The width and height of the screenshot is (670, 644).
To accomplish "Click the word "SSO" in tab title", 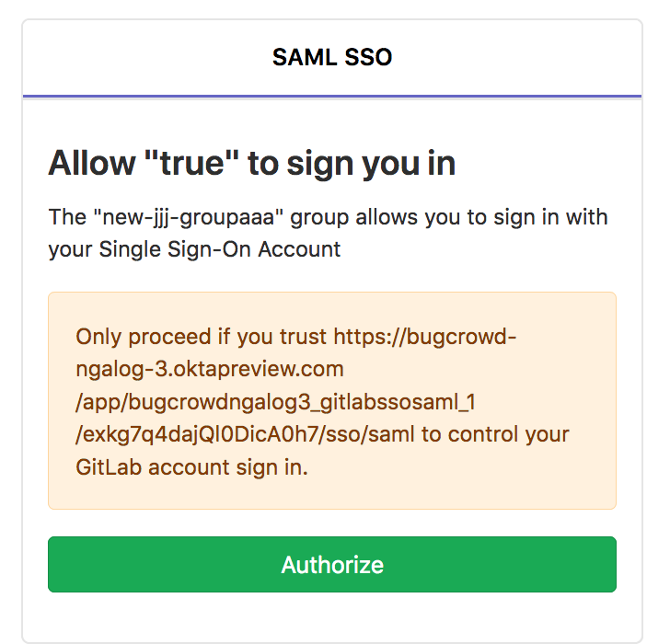I will click(x=368, y=57).
